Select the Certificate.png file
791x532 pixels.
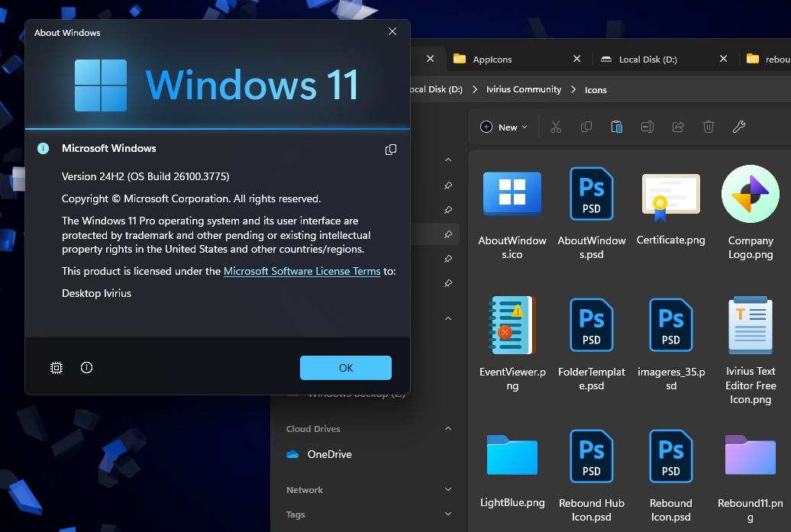pyautogui.click(x=670, y=206)
